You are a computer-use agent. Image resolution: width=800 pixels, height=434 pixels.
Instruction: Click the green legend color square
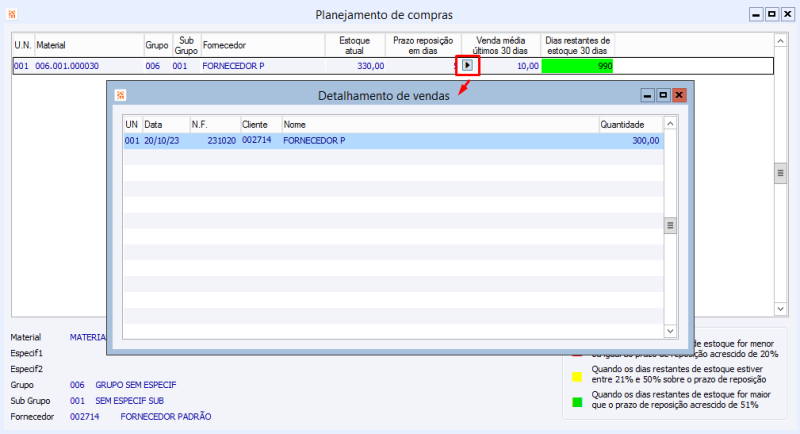577,402
